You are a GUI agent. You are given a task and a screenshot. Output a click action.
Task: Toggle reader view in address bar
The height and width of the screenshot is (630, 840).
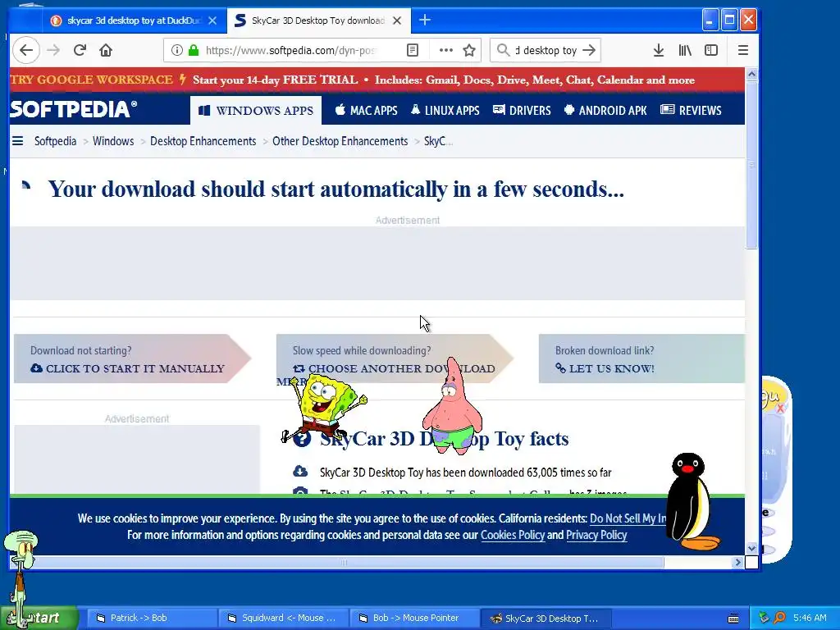[x=413, y=50]
